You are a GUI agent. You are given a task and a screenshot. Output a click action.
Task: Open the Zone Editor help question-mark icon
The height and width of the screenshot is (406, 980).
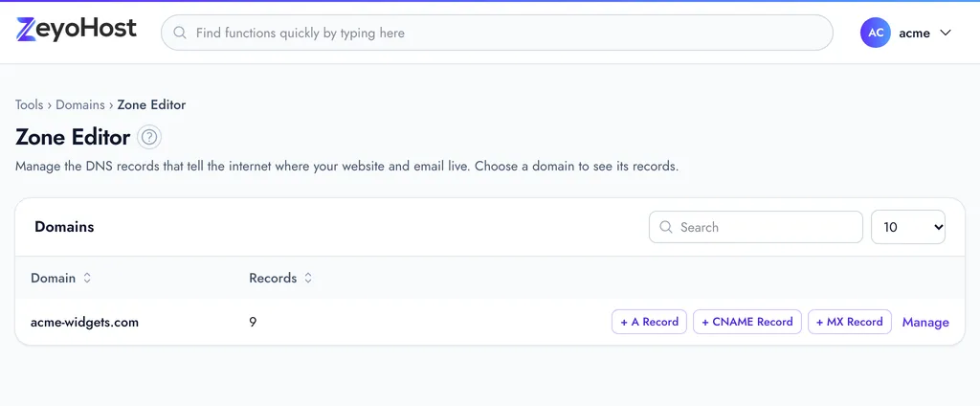(148, 137)
